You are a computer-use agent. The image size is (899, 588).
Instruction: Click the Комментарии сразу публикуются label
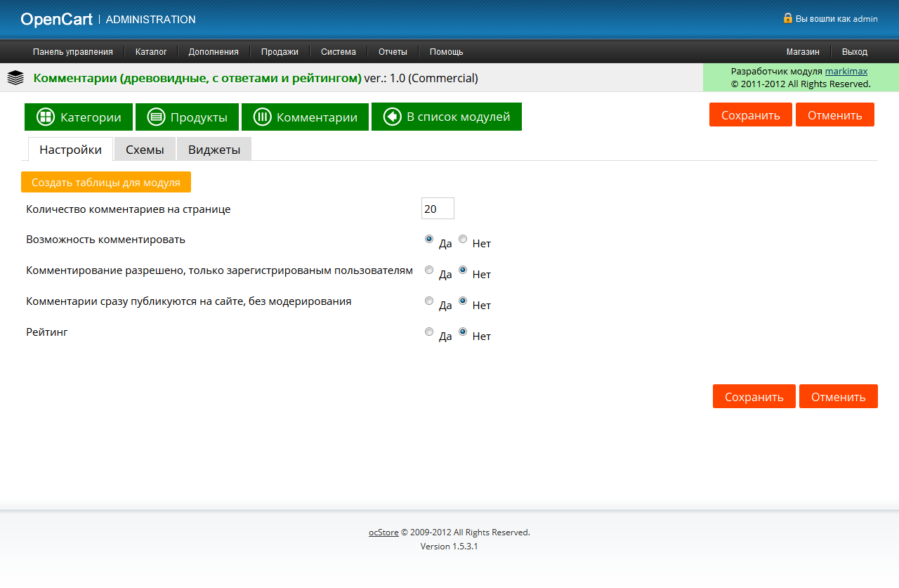click(189, 301)
